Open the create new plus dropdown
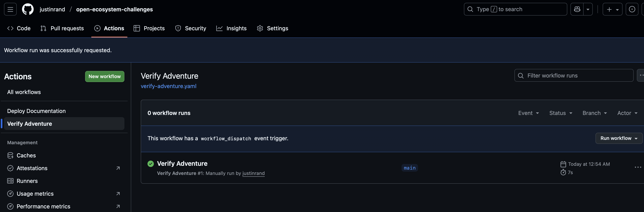 pos(612,9)
